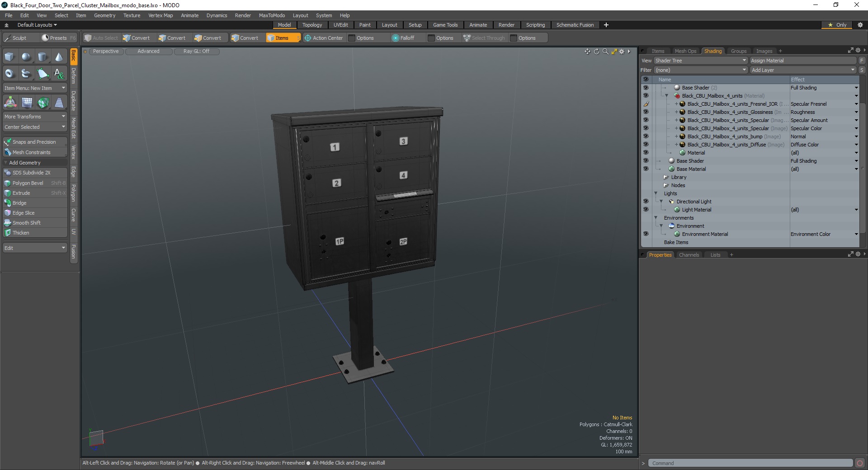Toggle visibility of Black_CBU_Mailbox_4_units material

click(x=646, y=96)
